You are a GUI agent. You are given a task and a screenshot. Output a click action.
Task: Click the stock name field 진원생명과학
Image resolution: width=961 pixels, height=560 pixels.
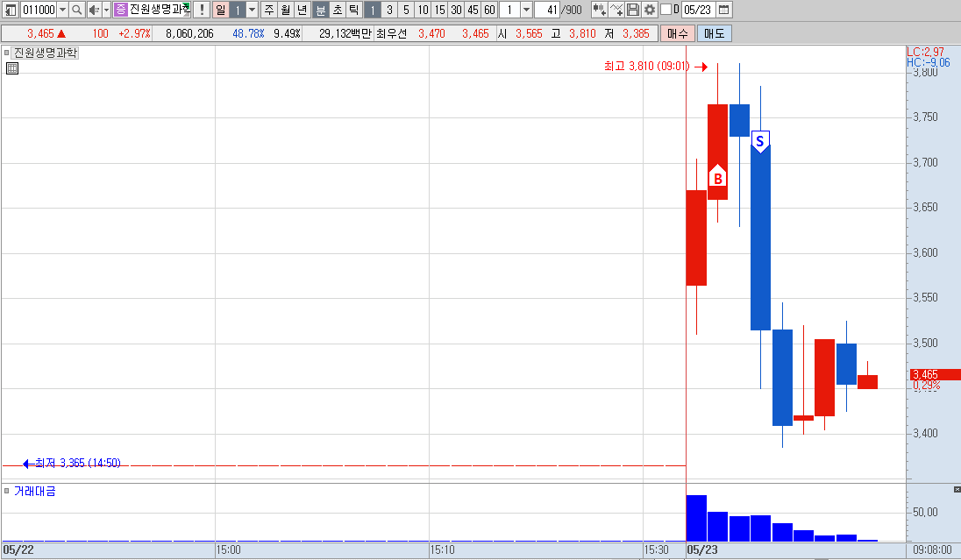160,10
